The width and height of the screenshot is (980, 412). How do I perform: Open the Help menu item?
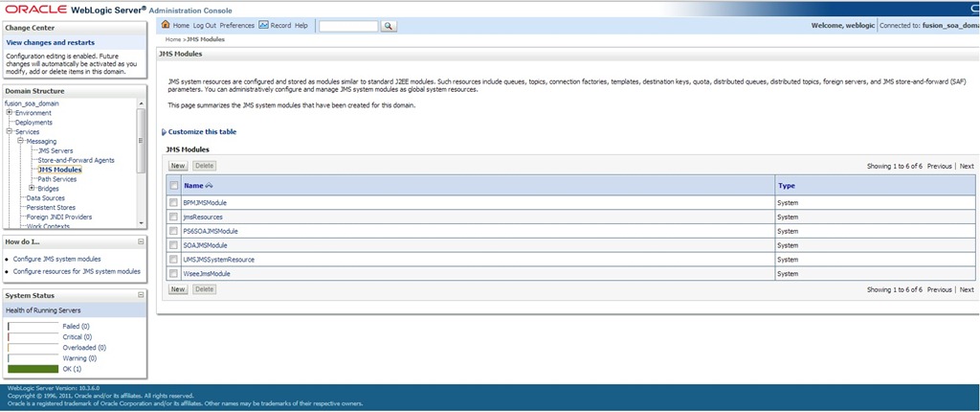(301, 25)
